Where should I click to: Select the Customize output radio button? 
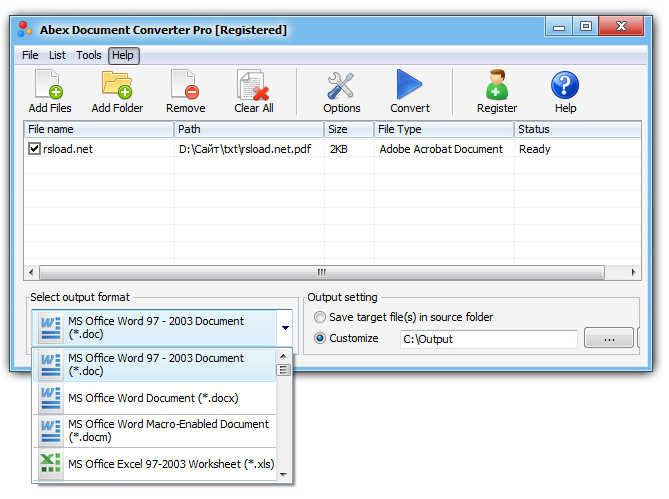click(320, 338)
